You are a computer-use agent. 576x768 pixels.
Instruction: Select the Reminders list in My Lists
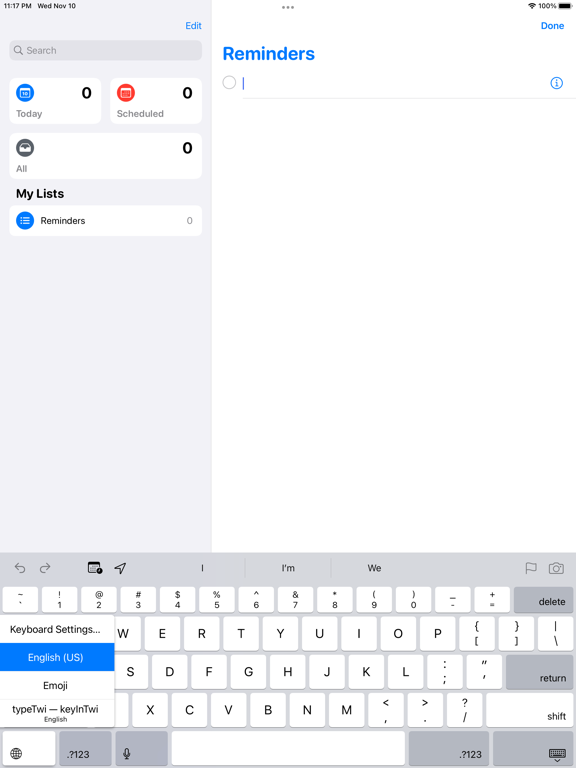click(105, 221)
